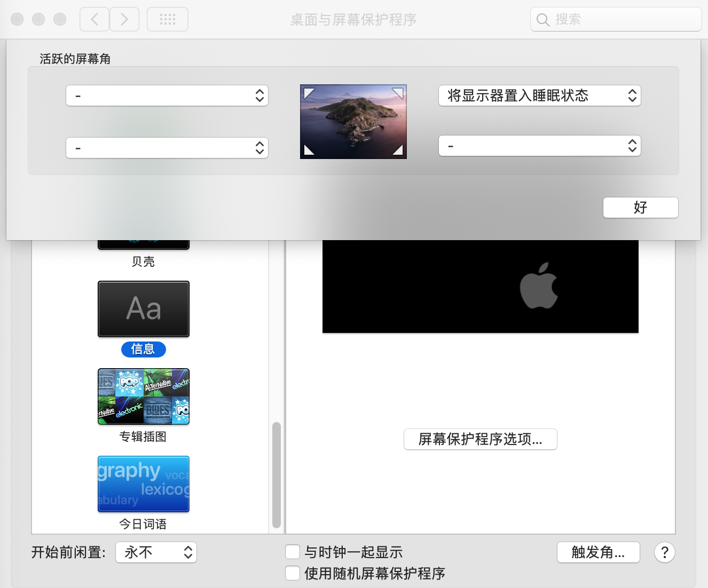708x588 pixels.
Task: Open the bottom-right hot corner dropdown
Action: tap(539, 146)
